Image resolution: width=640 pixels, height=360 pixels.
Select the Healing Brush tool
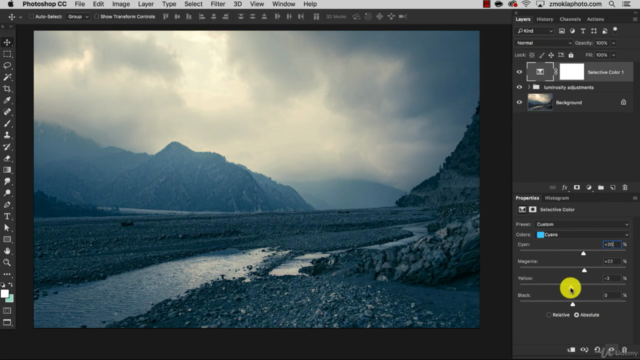coord(7,112)
